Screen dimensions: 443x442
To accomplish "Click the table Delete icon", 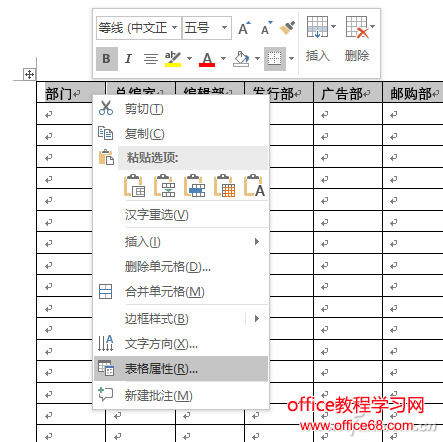I will coord(357,27).
